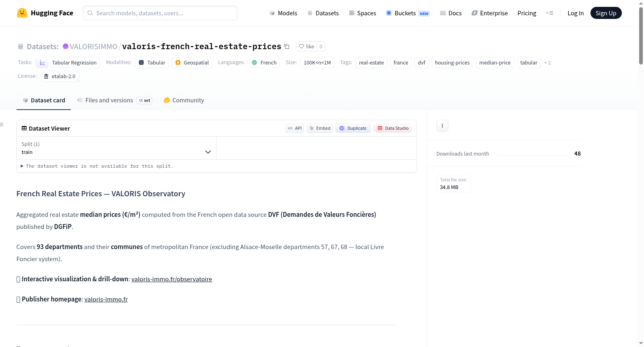Screen dimensions: 644x347
Task: Select the 100K<n<1M size tag
Action: (x=317, y=62)
